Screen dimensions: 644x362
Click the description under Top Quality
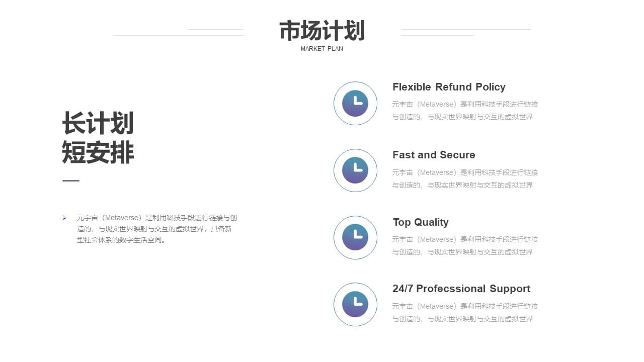(465, 245)
